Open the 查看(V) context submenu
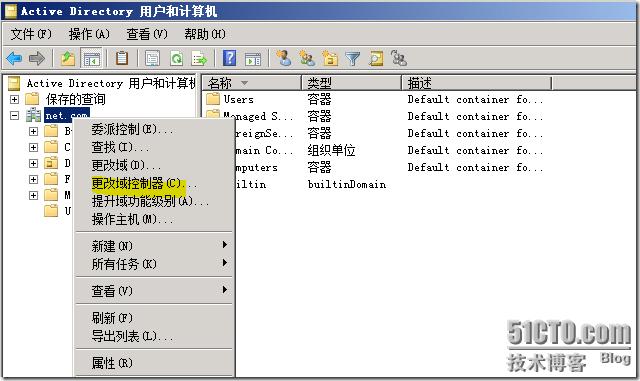 [154, 291]
